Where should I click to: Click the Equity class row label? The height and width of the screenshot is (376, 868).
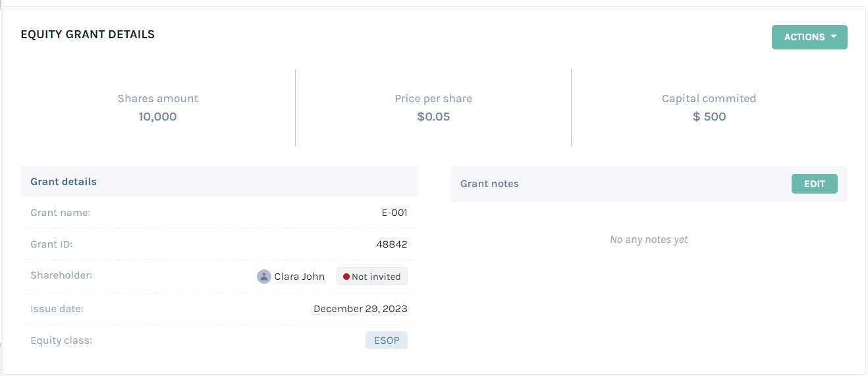click(61, 340)
